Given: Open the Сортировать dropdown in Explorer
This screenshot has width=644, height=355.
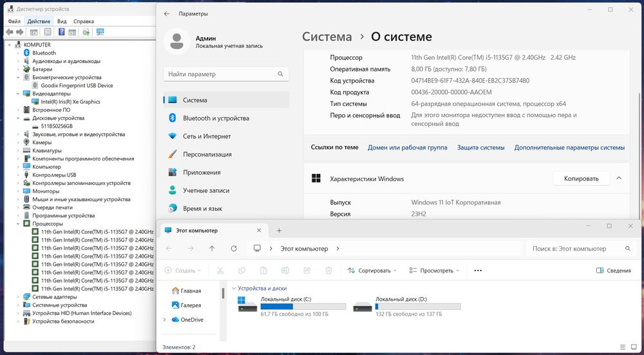Looking at the screenshot, I should pos(372,271).
